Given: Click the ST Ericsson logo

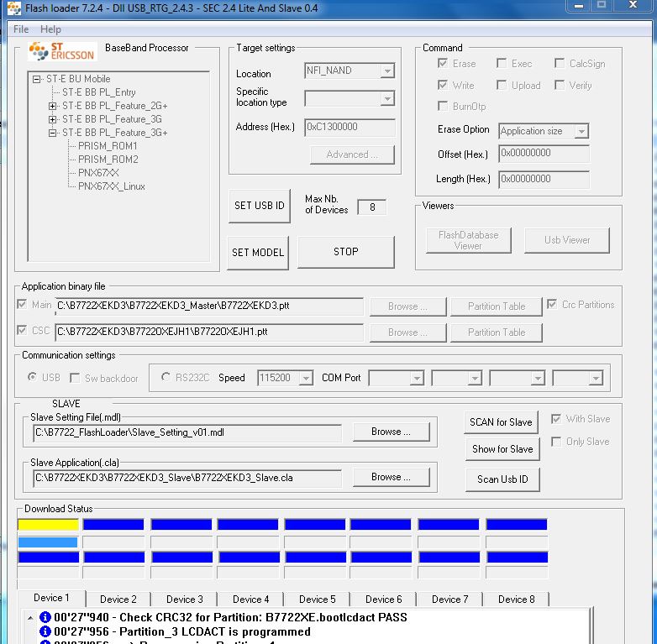Looking at the screenshot, I should [62, 51].
